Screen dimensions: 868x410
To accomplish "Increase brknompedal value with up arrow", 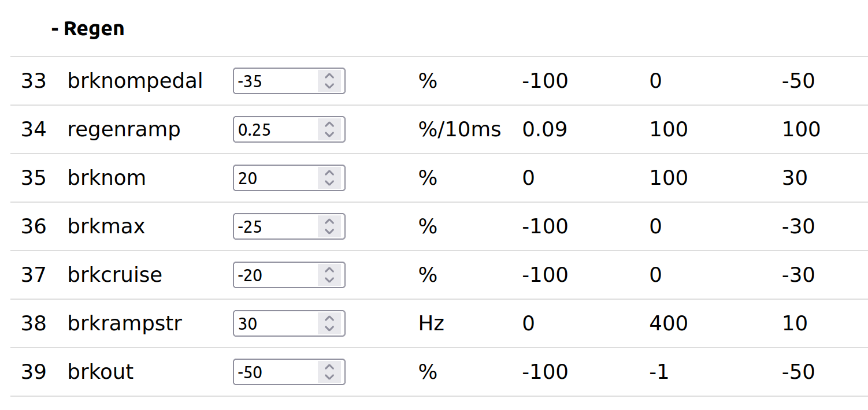I will point(329,76).
